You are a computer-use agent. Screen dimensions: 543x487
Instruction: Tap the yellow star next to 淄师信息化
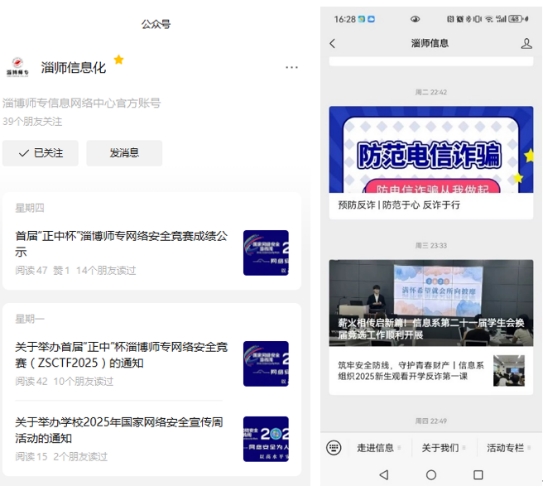tap(119, 60)
